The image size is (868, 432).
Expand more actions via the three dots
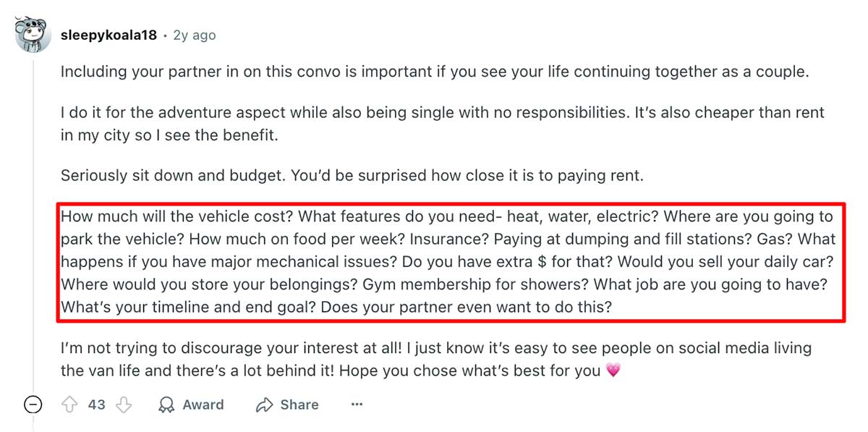357,405
